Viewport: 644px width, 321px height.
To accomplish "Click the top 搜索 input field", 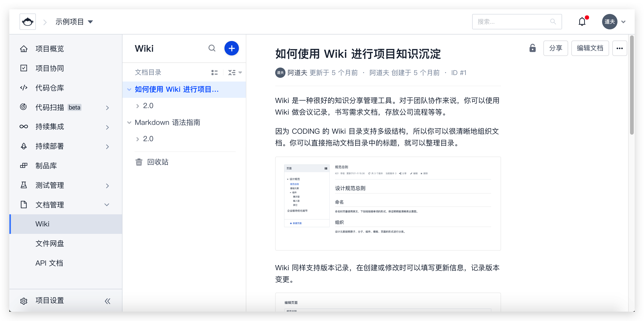I will 512,22.
